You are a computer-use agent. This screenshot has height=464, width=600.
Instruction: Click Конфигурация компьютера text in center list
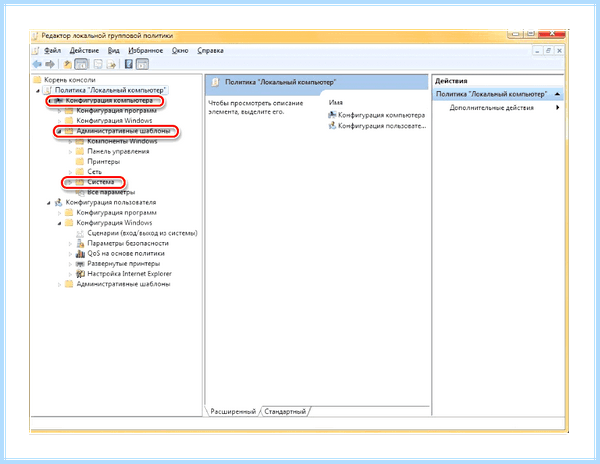(x=382, y=115)
